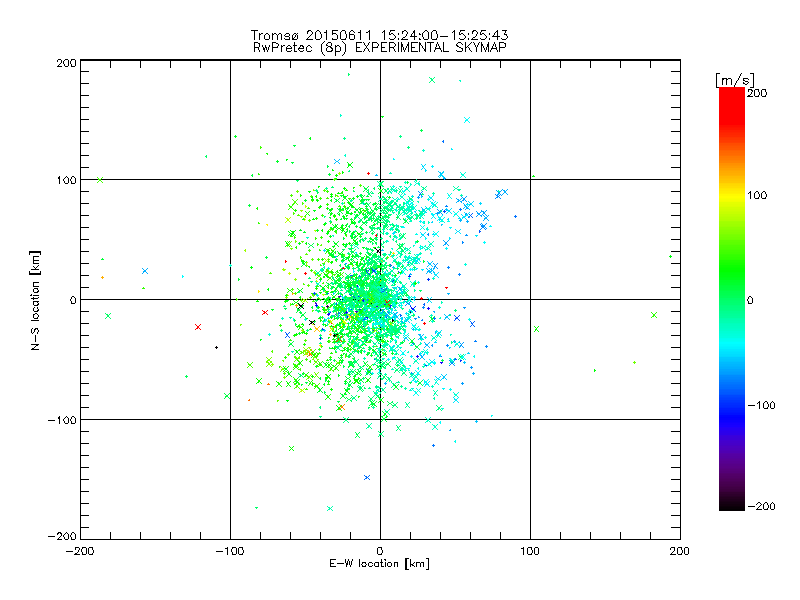Click the y-axis tick label '200'
The height and width of the screenshot is (600, 800).
[66, 63]
